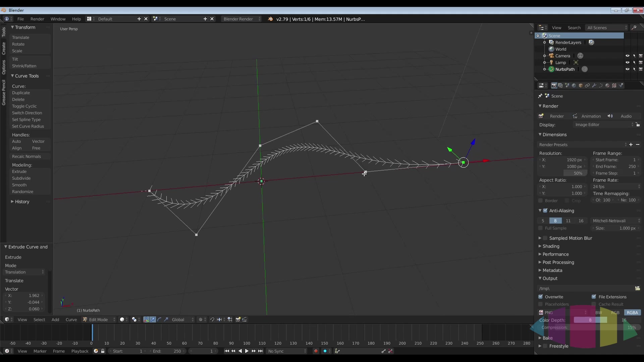Click the red record keyframe button
Image resolution: width=644 pixels, height=362 pixels.
[x=316, y=351]
